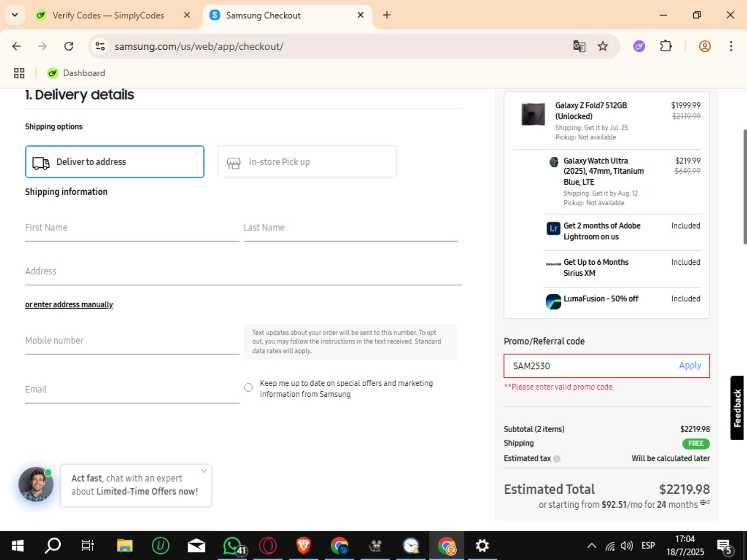Bookmark this page with star icon
Image resolution: width=747 pixels, height=560 pixels.
pyautogui.click(x=603, y=46)
